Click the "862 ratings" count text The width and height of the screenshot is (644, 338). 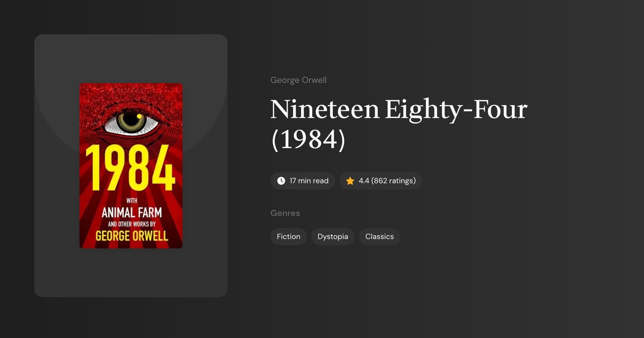tap(393, 181)
